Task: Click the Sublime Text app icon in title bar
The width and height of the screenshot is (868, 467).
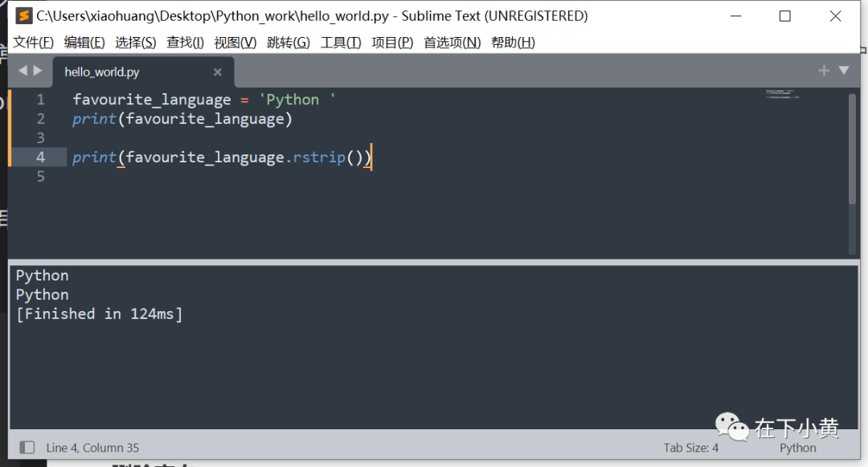Action: click(24, 16)
